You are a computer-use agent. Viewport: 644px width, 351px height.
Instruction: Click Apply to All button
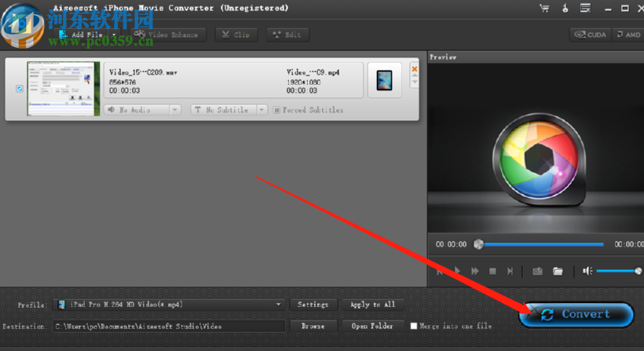[372, 305]
